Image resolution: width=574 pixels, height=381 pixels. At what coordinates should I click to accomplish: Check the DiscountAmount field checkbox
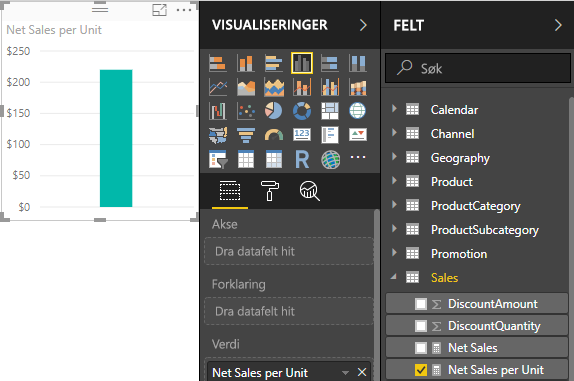(421, 304)
